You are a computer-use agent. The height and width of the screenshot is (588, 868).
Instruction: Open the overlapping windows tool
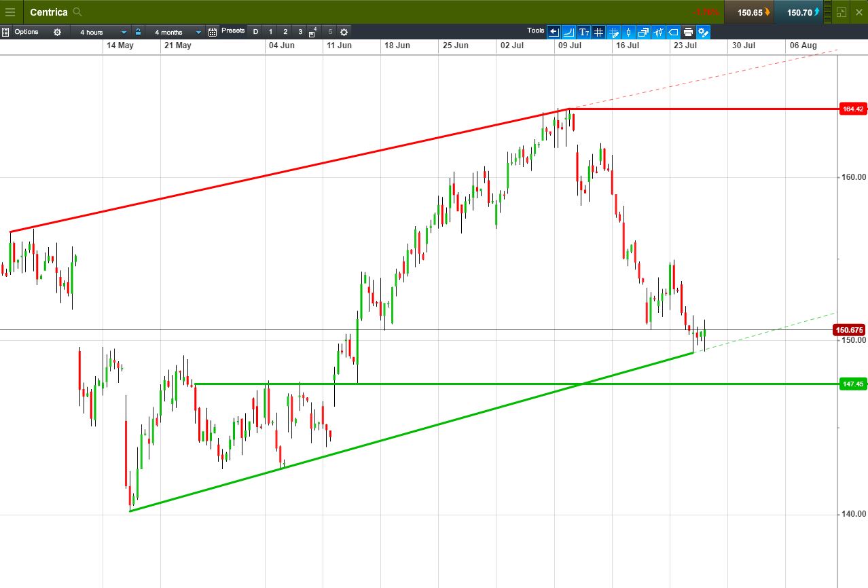click(x=643, y=32)
